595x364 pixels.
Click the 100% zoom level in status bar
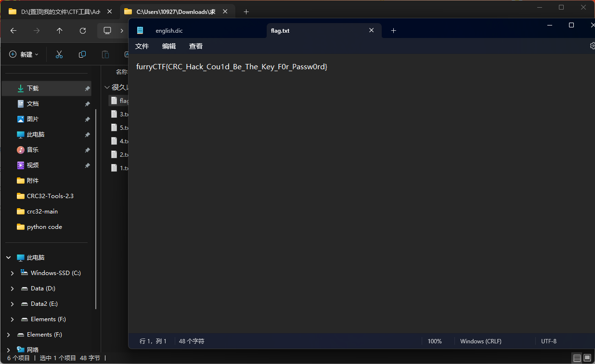click(434, 341)
